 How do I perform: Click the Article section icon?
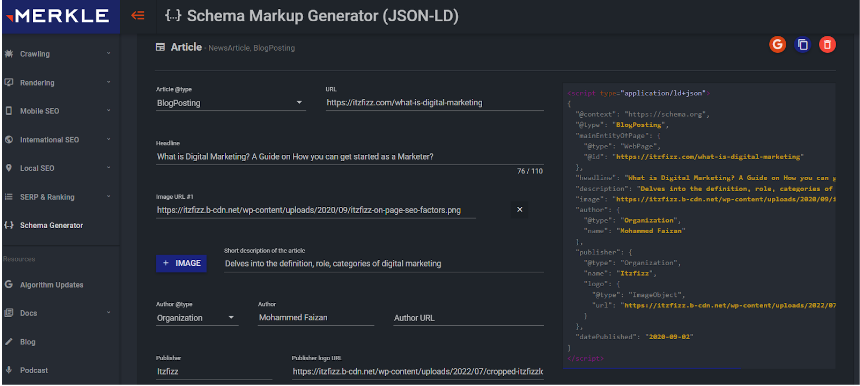click(x=160, y=48)
